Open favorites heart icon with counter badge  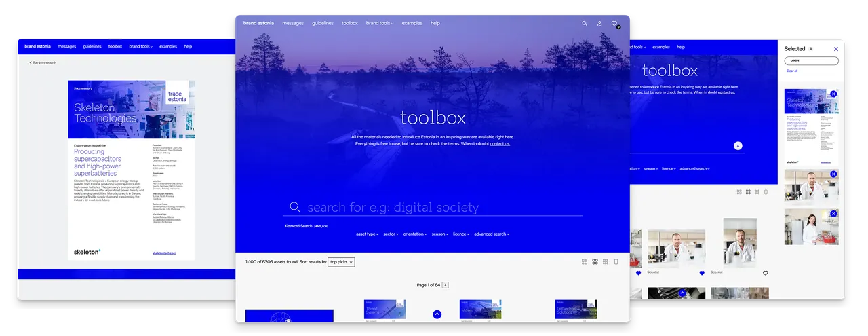[x=614, y=24]
